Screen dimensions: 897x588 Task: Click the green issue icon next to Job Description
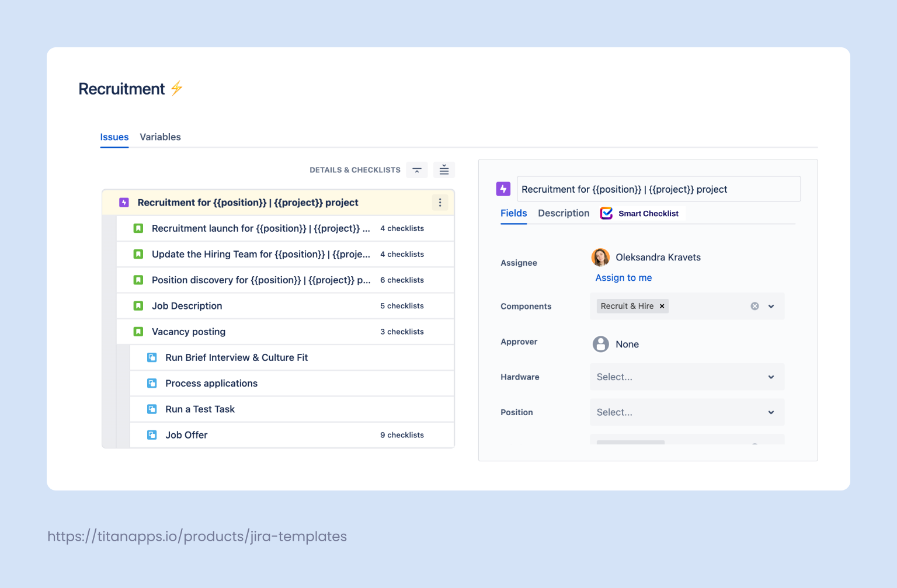pyautogui.click(x=138, y=305)
